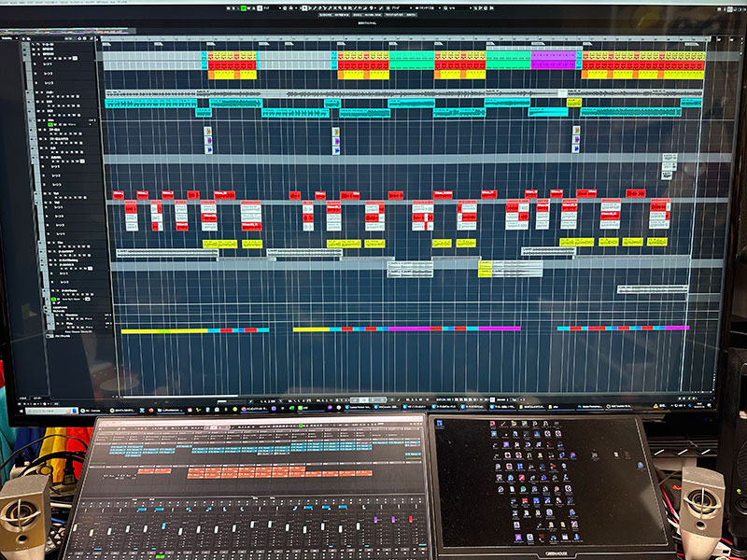Open the File Explorer folder item on the taskbar

170,410
